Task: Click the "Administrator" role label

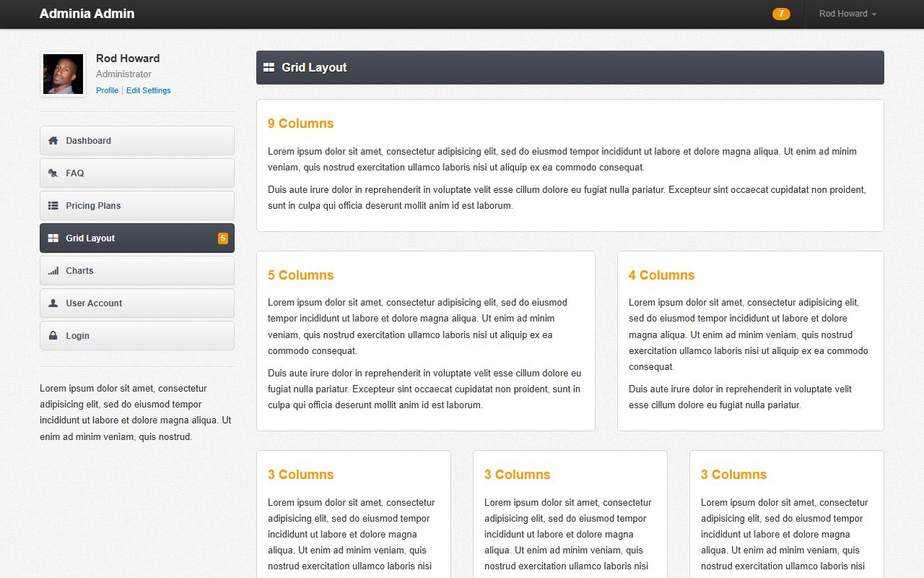Action: pyautogui.click(x=124, y=74)
